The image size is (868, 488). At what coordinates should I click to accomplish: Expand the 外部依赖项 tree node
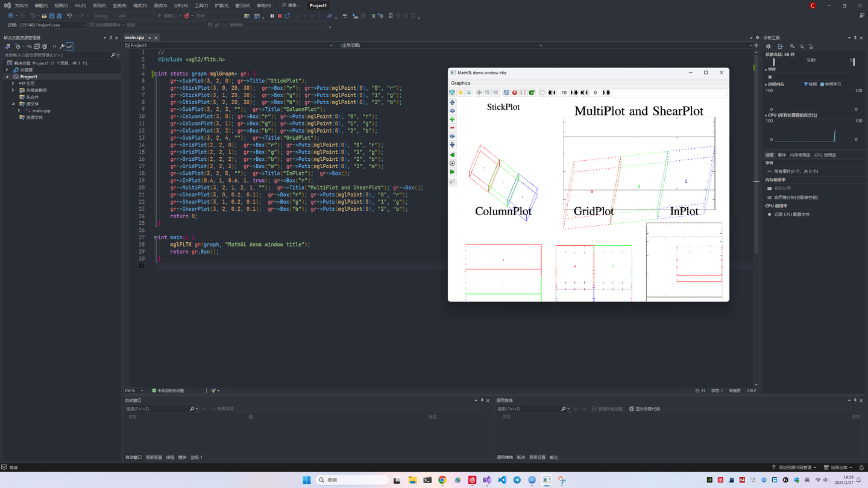click(x=13, y=90)
